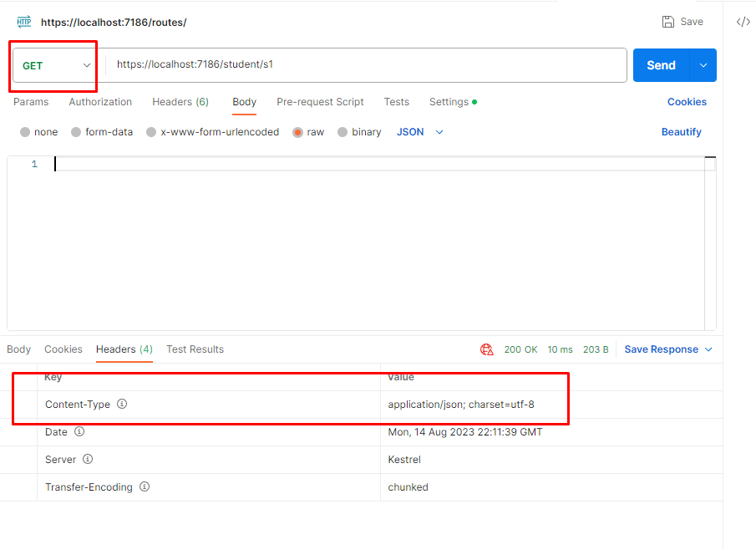Open response Headers (4) tab
The image size is (756, 550).
[124, 349]
